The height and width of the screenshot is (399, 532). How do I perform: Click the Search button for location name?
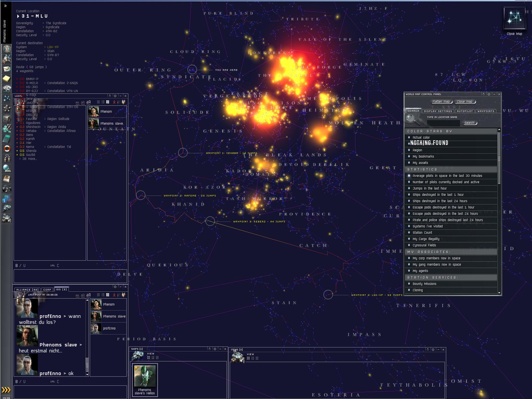[x=469, y=123]
